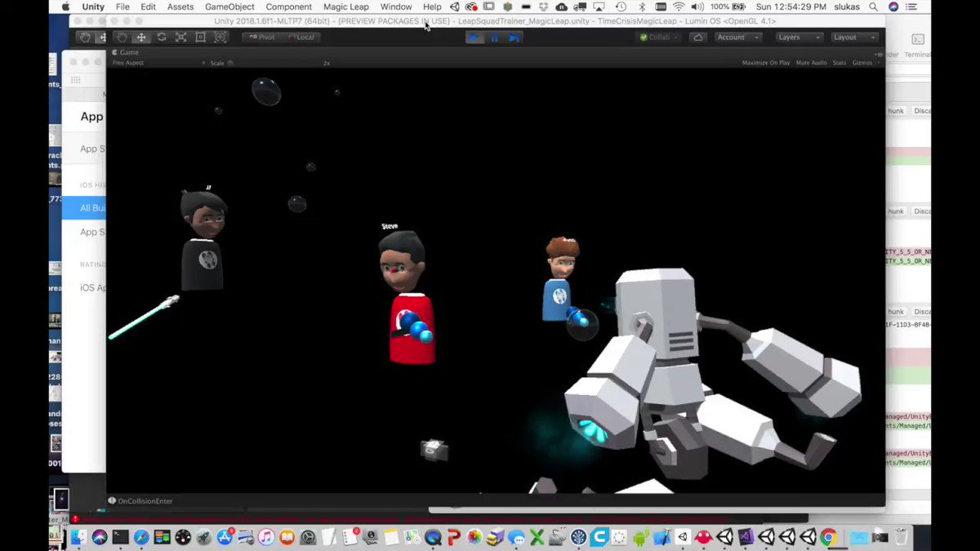The image size is (980, 551).
Task: Open the cloud Services button
Action: 697,38
